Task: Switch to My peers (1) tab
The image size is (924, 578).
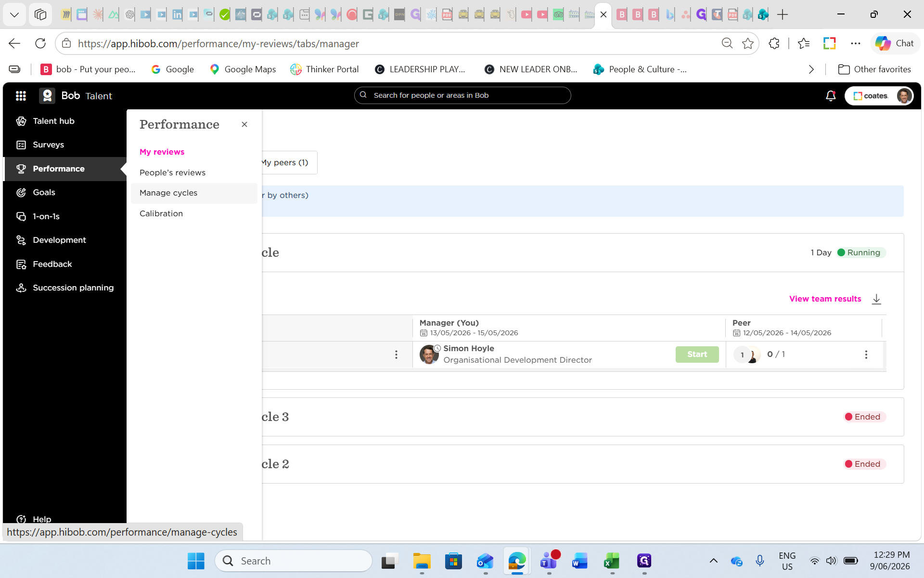Action: 285,163
